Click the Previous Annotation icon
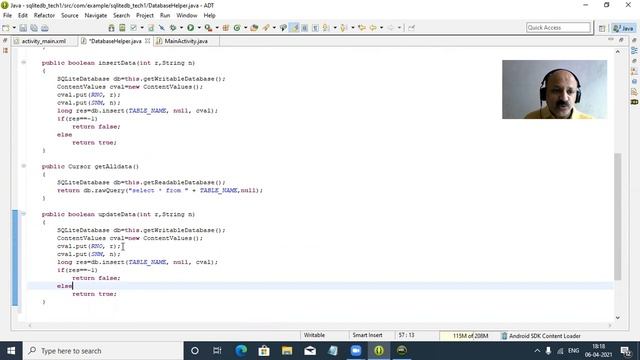The width and height of the screenshot is (640, 360). (344, 28)
